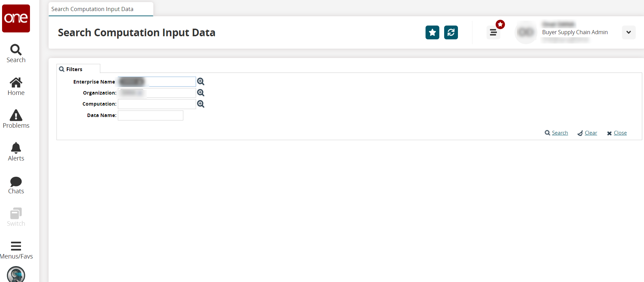Open Chats from the sidebar
Viewport: 644px width, 282px height.
pos(16,185)
